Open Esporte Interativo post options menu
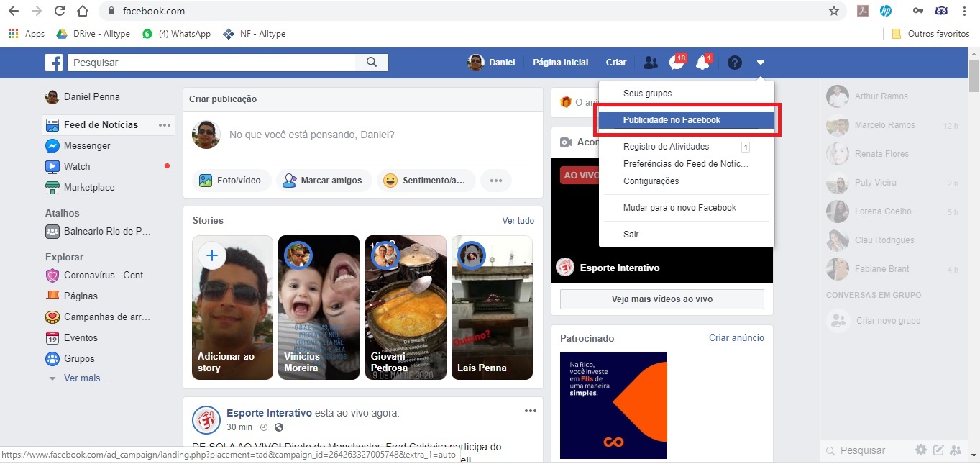The width and height of the screenshot is (980, 464). pos(531,411)
